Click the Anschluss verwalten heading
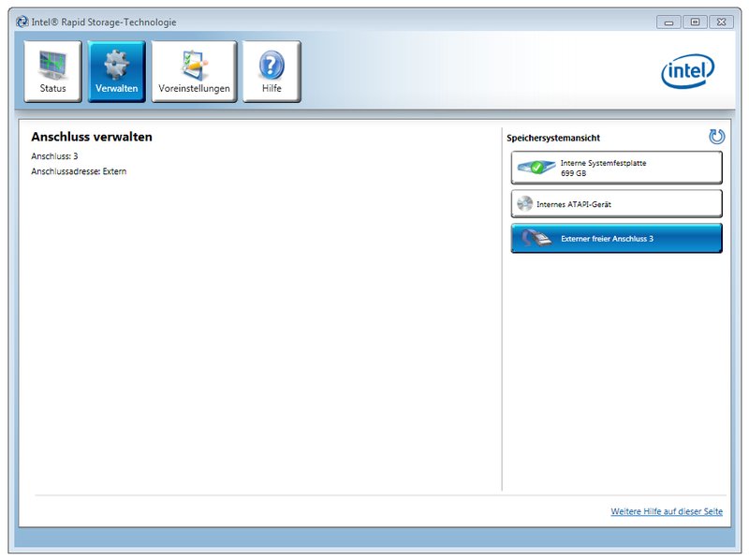This screenshot has width=749, height=560. pos(92,137)
